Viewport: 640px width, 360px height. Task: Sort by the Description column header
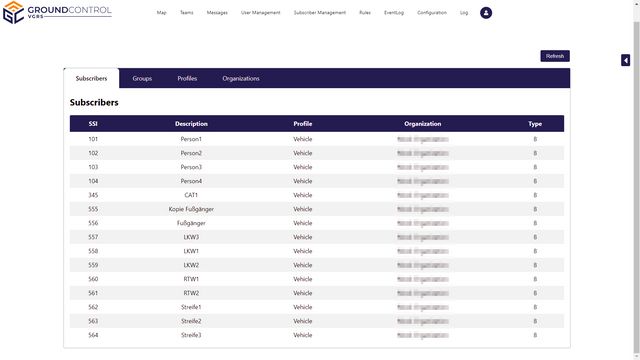pyautogui.click(x=191, y=124)
